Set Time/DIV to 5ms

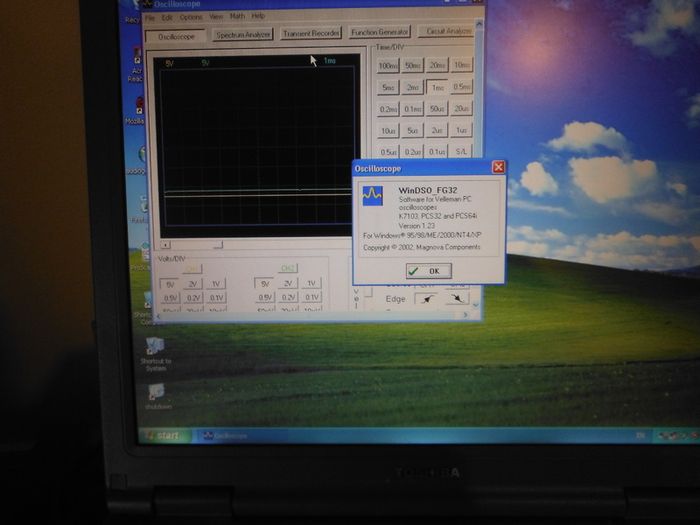pos(388,88)
